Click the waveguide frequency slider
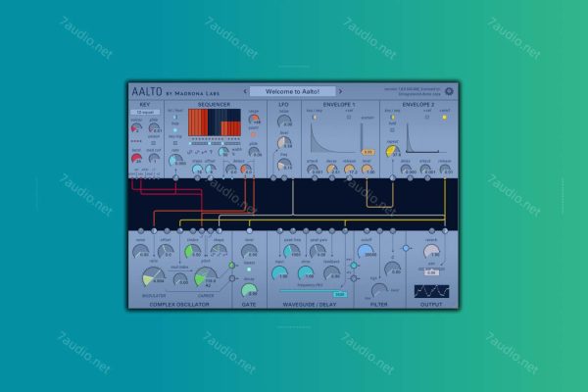588x392 pixels. [x=313, y=291]
